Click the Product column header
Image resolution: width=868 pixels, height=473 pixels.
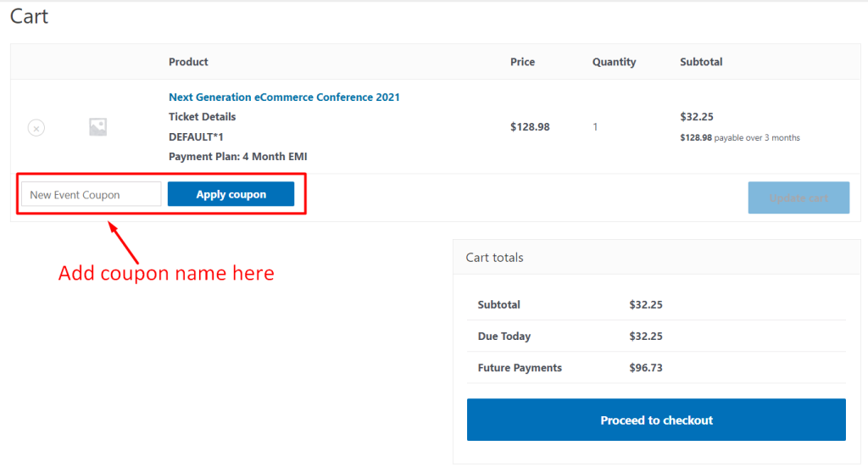coord(188,62)
